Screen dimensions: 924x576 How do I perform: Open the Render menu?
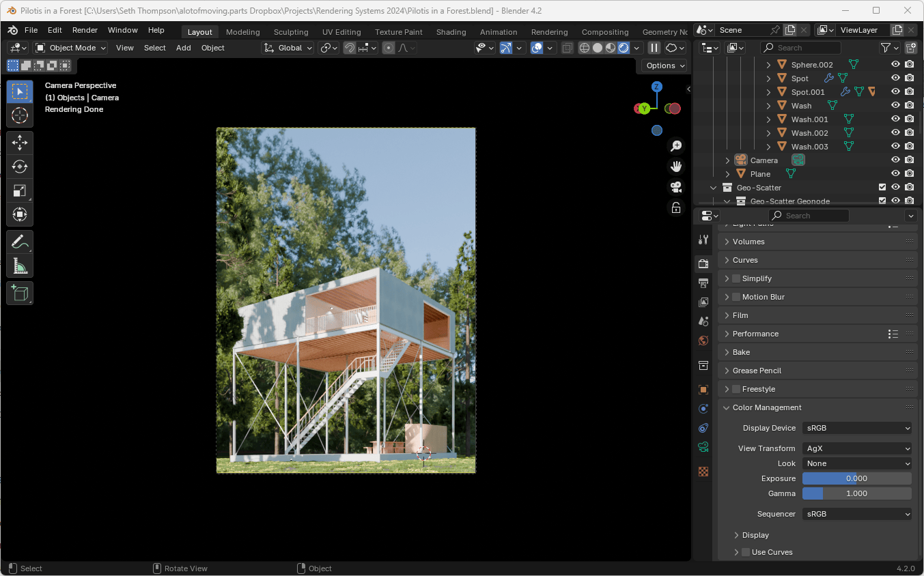click(x=85, y=30)
